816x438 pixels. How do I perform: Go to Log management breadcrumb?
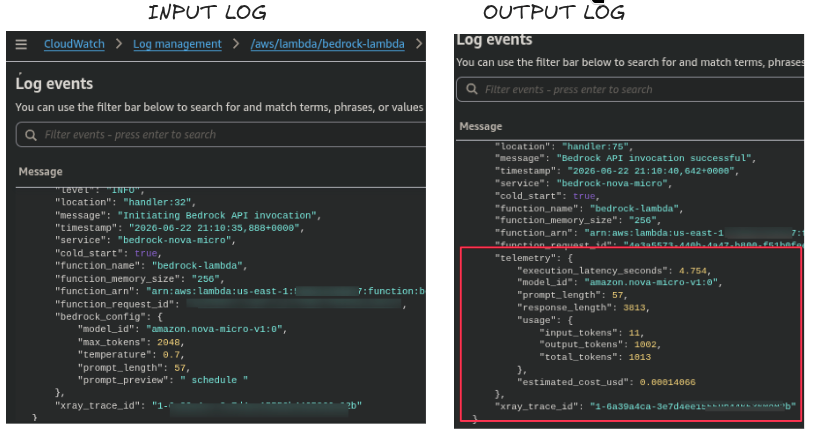177,44
